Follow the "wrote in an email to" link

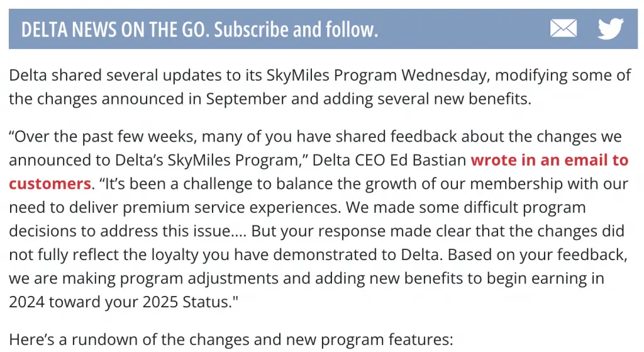click(550, 160)
